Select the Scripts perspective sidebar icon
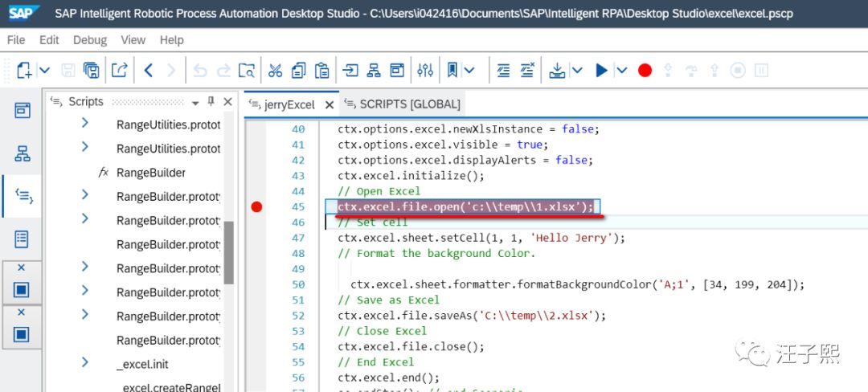Viewport: 868px width, 392px height. [23, 196]
